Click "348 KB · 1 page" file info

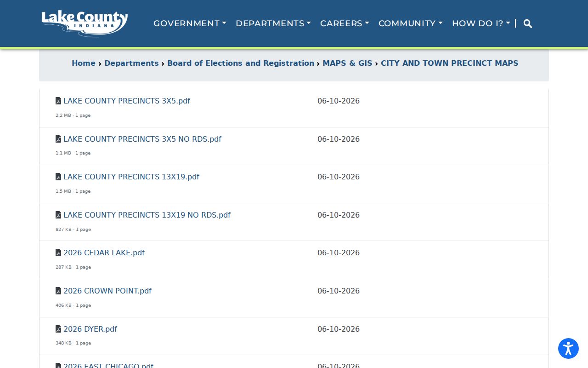click(73, 343)
